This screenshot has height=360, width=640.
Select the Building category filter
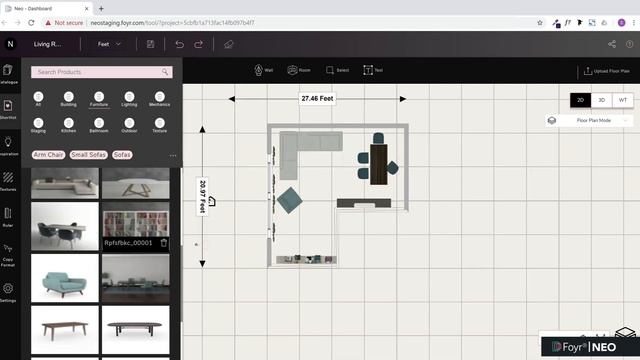[69, 99]
